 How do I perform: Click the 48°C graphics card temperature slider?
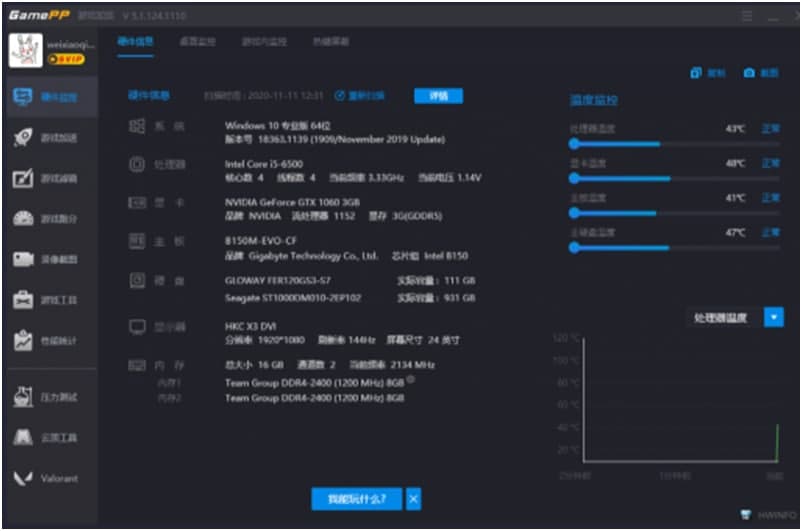point(674,179)
